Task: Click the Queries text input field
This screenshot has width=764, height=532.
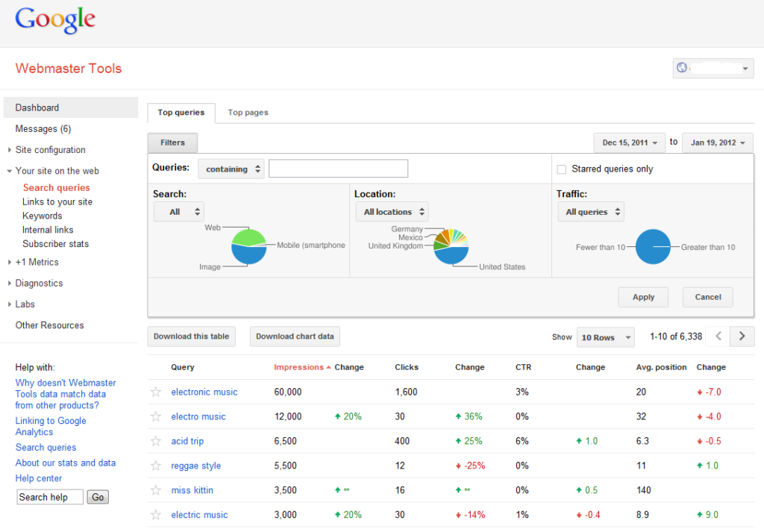Action: coord(338,169)
